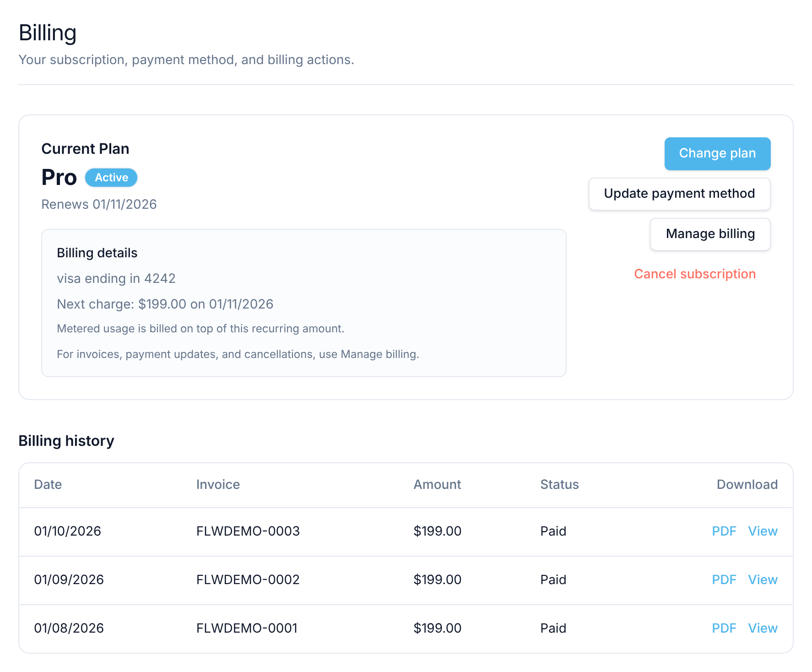The width and height of the screenshot is (812, 672).
Task: Click the metered usage note
Action: click(x=200, y=329)
